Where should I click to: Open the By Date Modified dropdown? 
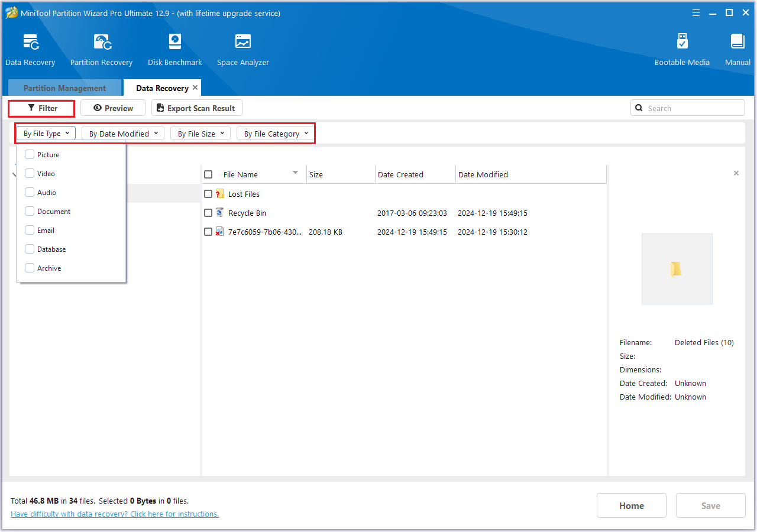point(123,134)
